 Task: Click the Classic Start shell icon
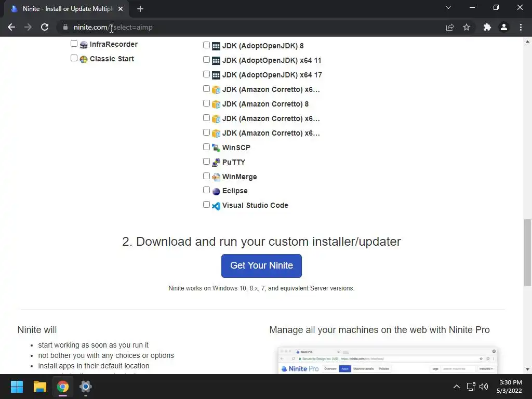pos(84,59)
